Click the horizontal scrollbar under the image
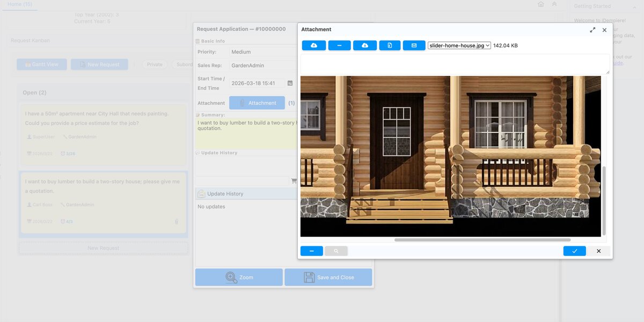 tap(482, 240)
